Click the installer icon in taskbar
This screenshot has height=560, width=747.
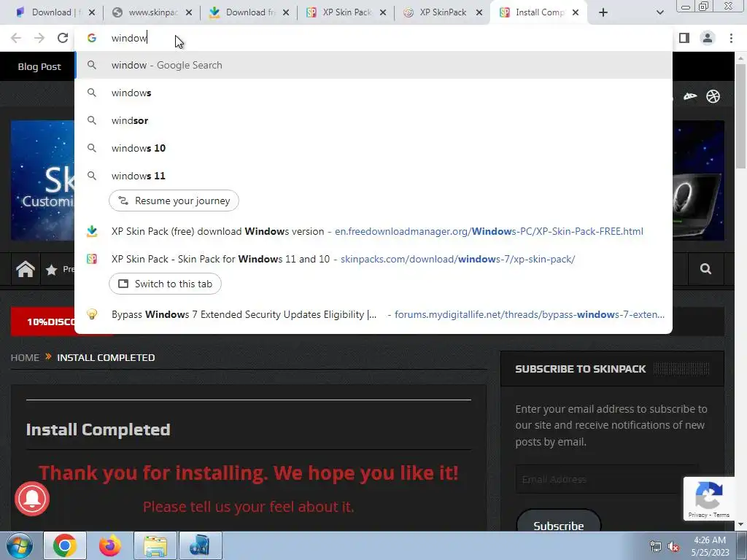click(x=200, y=545)
